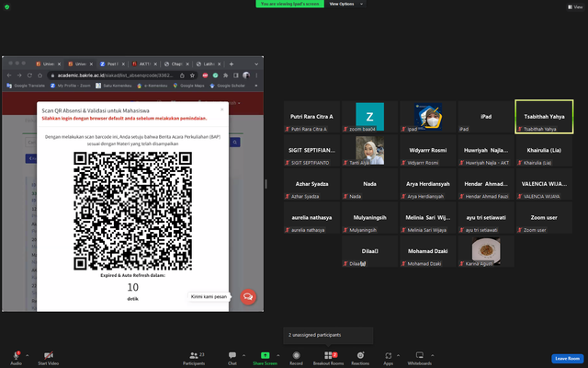Screen dimensions: 588x368
Task: Select Karina Agusti food photo tile
Action: 486,251
